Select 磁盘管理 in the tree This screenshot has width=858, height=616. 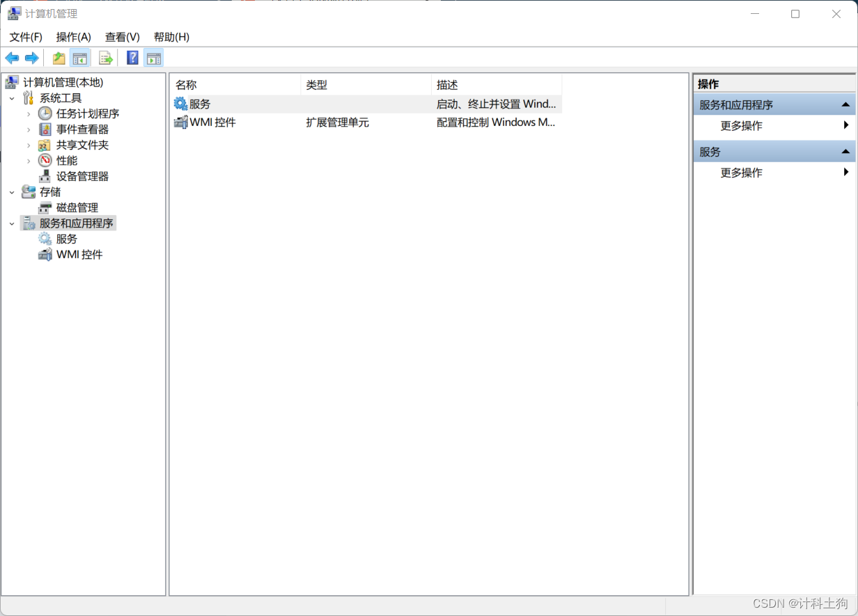coord(77,207)
